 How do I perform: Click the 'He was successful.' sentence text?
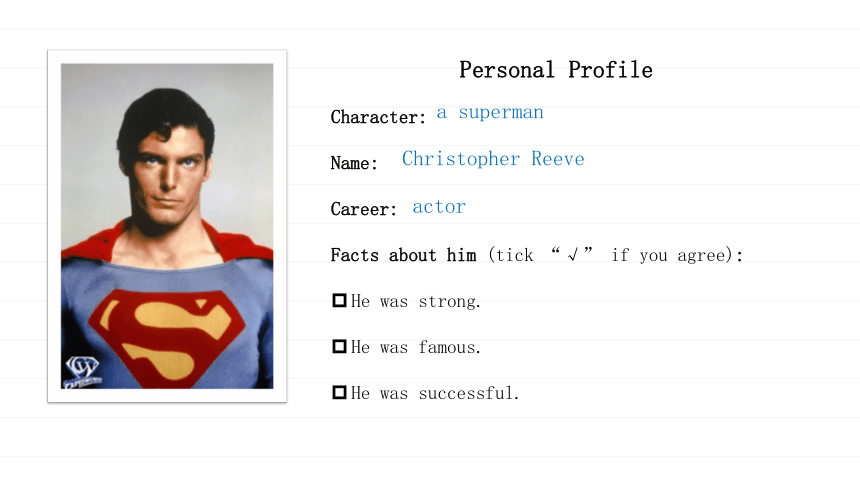[435, 393]
